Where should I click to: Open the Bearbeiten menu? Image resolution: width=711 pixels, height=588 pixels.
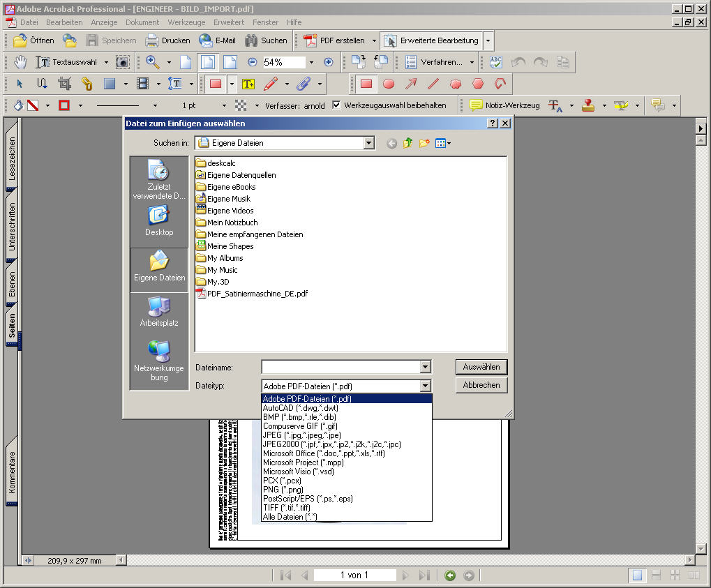click(64, 22)
